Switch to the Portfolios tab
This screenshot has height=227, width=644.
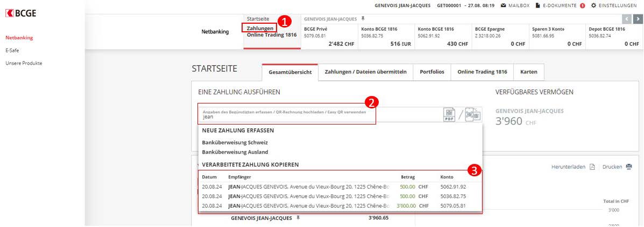click(432, 72)
